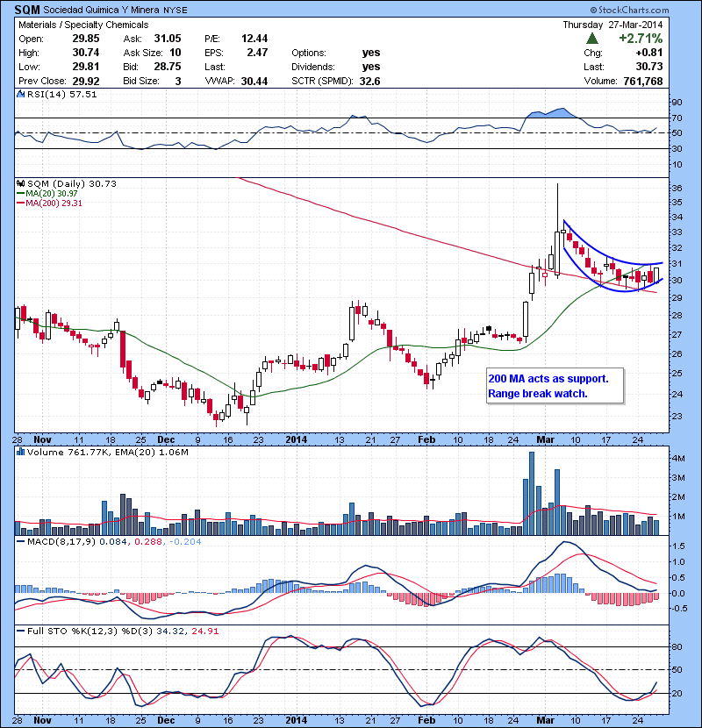Click the Chg value +0.81
Screen dimensions: 702x728
(x=649, y=53)
